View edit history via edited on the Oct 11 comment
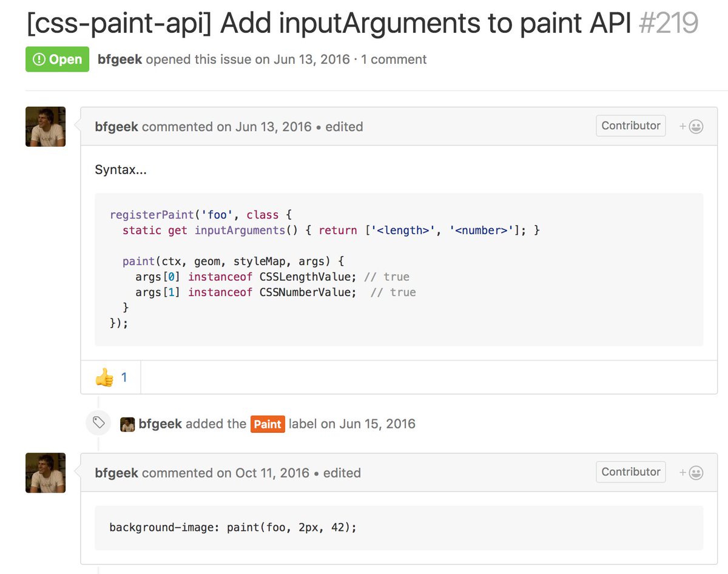The image size is (728, 574). click(x=342, y=473)
